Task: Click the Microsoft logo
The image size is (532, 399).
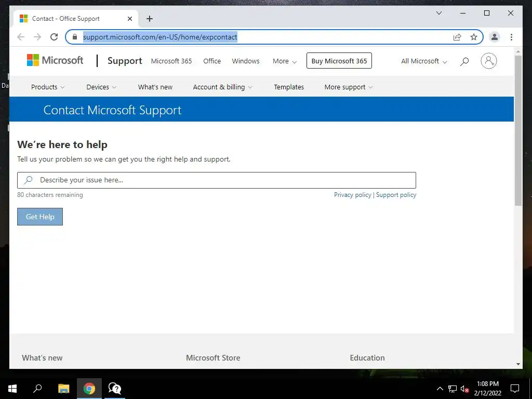Action: pos(55,60)
